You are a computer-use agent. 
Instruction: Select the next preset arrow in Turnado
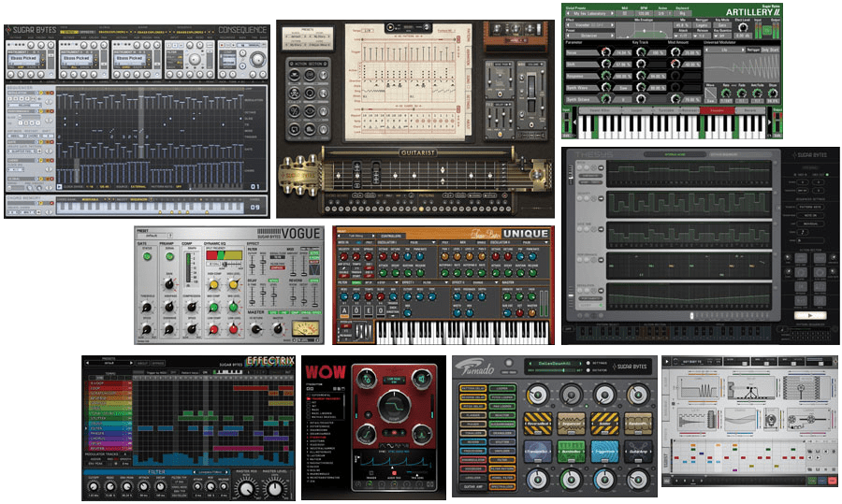[x=580, y=364]
